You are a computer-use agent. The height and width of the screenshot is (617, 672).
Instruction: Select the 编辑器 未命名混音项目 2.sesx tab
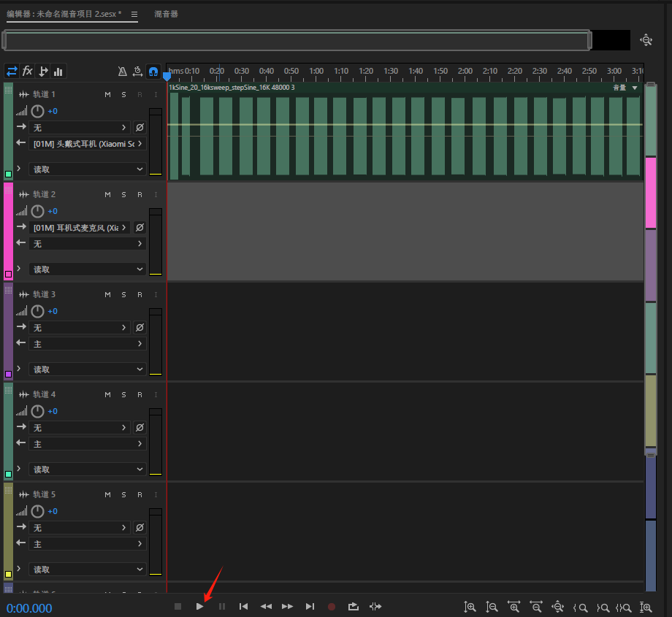click(x=64, y=14)
